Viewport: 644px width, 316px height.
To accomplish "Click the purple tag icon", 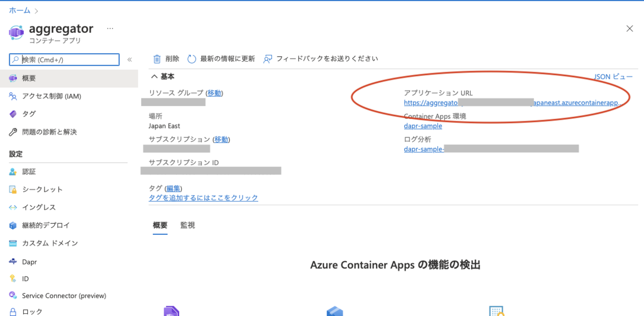I will (13, 114).
